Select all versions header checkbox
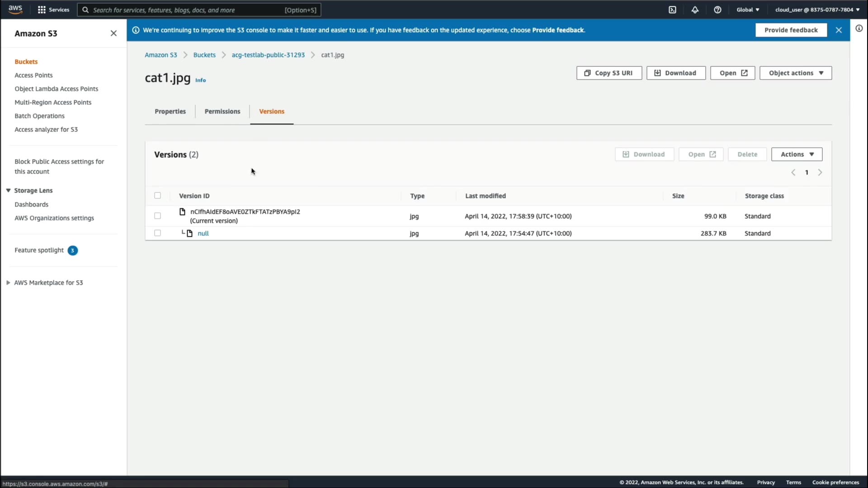Screen dimensions: 868x488 [x=157, y=196]
